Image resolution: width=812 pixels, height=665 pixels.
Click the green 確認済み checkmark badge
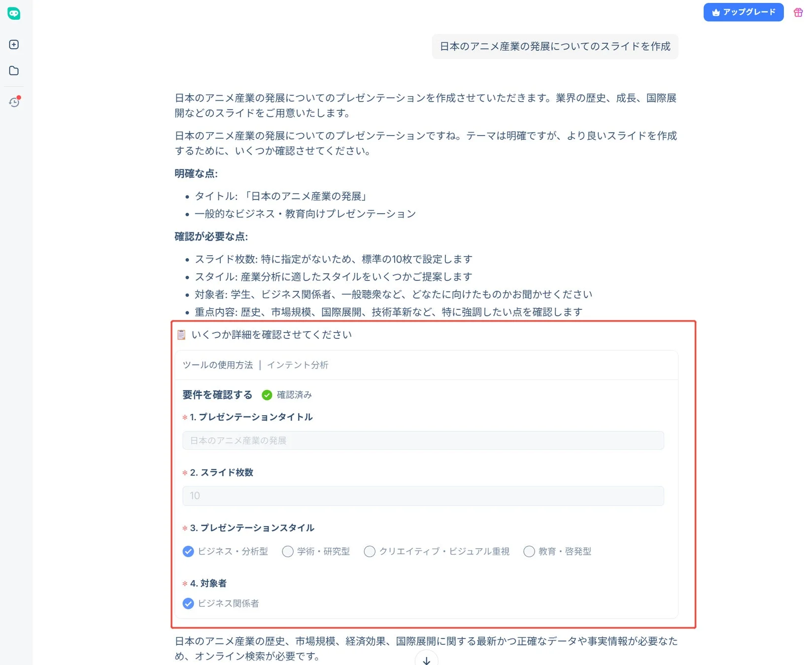[x=267, y=395]
